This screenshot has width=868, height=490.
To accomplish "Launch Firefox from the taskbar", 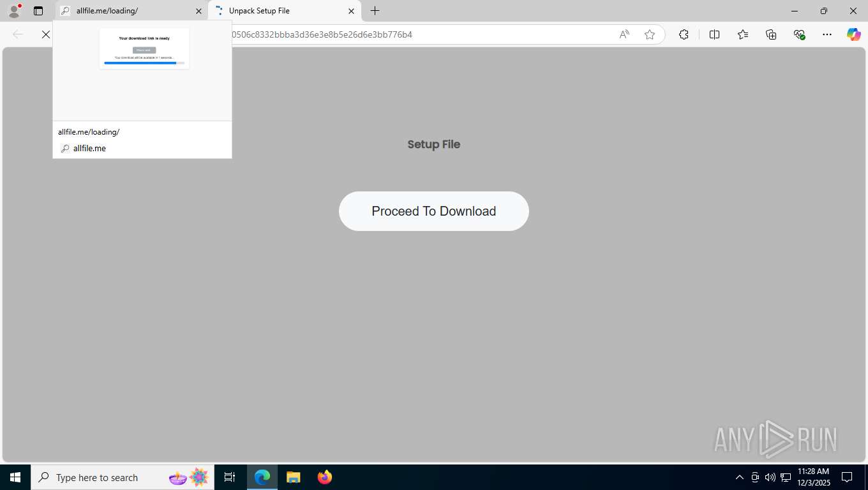I will tap(325, 477).
